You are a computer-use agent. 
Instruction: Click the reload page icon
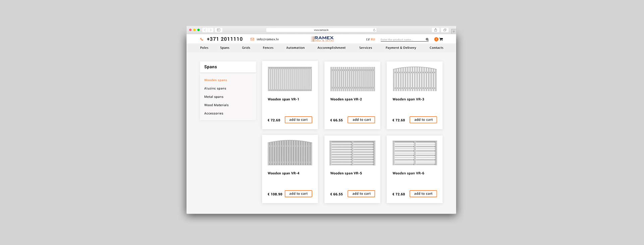tap(374, 30)
